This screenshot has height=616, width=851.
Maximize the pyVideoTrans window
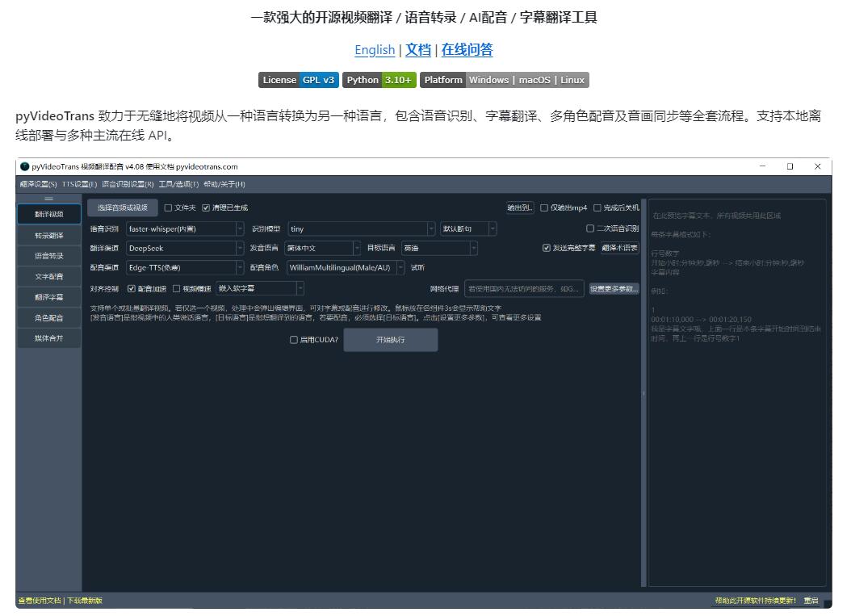[790, 166]
